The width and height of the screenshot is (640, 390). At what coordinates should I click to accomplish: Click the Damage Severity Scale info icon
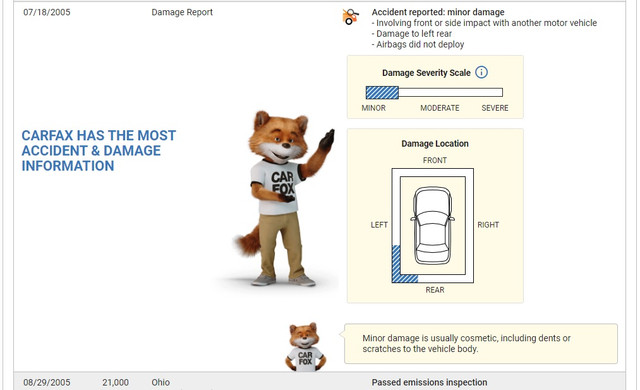pos(482,73)
